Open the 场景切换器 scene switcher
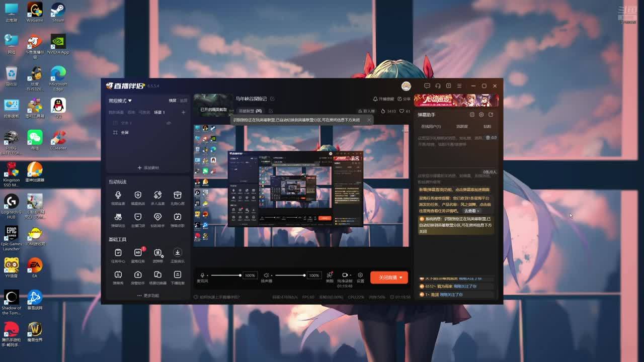 pyautogui.click(x=157, y=278)
